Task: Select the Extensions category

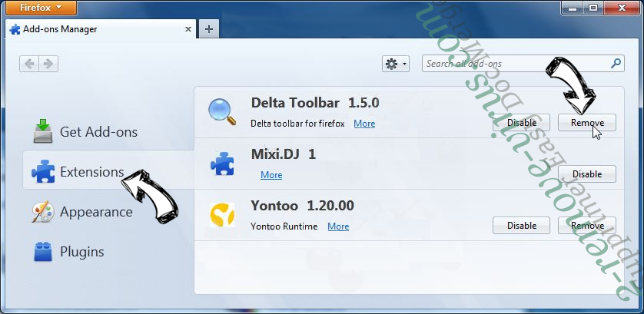Action: 108,171
